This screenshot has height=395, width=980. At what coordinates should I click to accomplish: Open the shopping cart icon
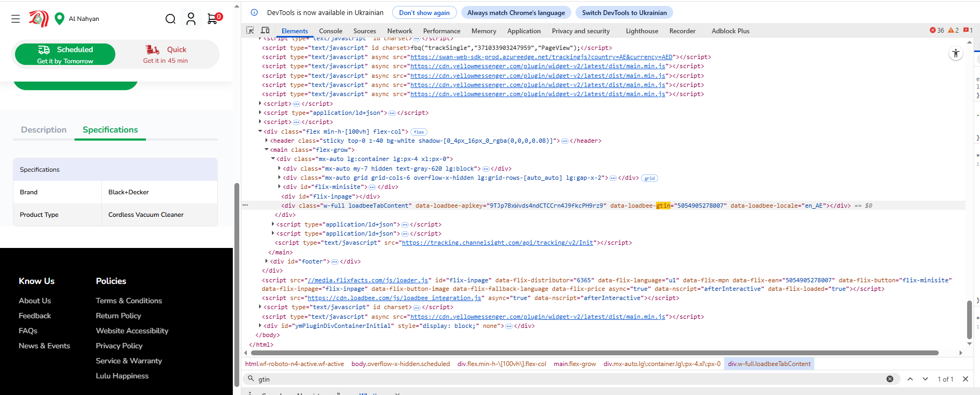point(213,18)
